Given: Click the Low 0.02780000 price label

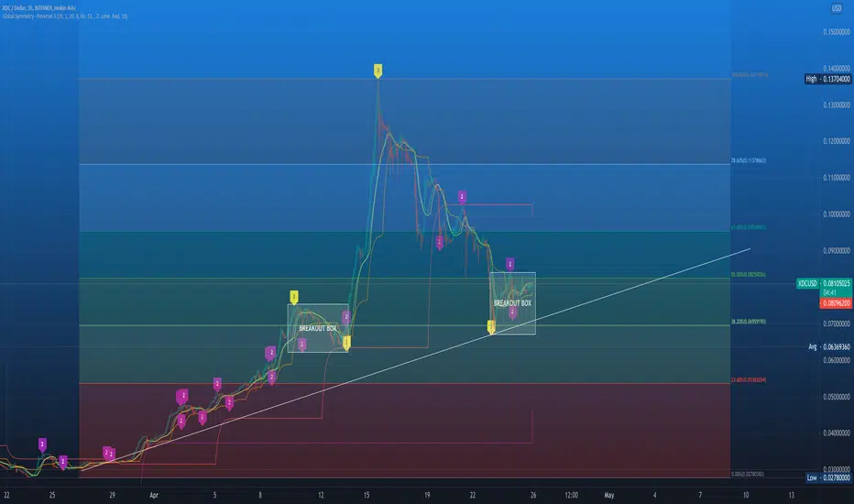Looking at the screenshot, I should (x=827, y=477).
